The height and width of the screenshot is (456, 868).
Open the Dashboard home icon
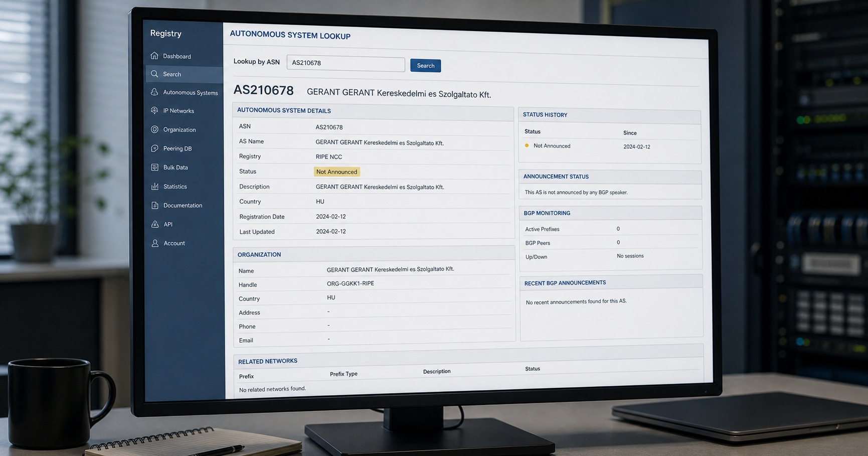point(154,56)
